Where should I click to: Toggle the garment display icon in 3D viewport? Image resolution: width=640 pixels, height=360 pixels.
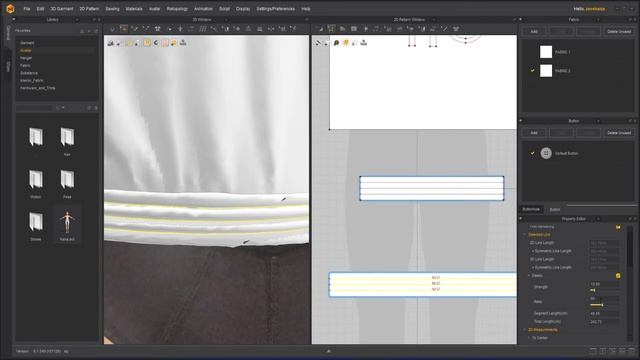pyautogui.click(x=111, y=43)
